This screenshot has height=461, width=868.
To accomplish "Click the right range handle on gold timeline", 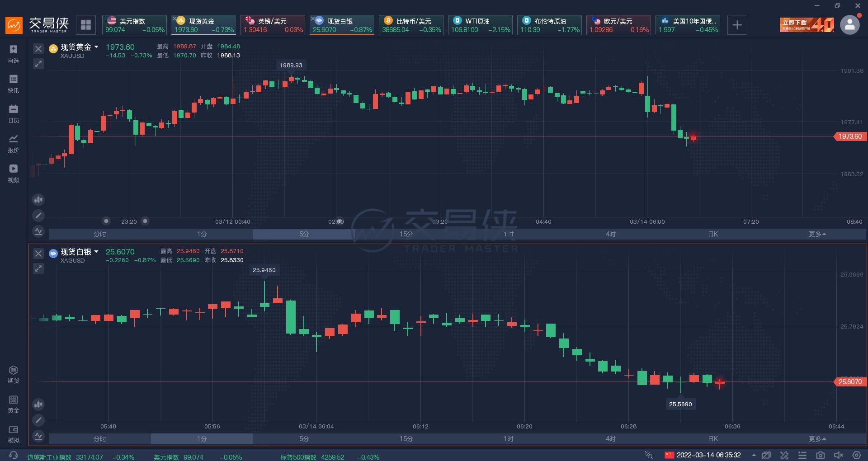I will coord(145,221).
